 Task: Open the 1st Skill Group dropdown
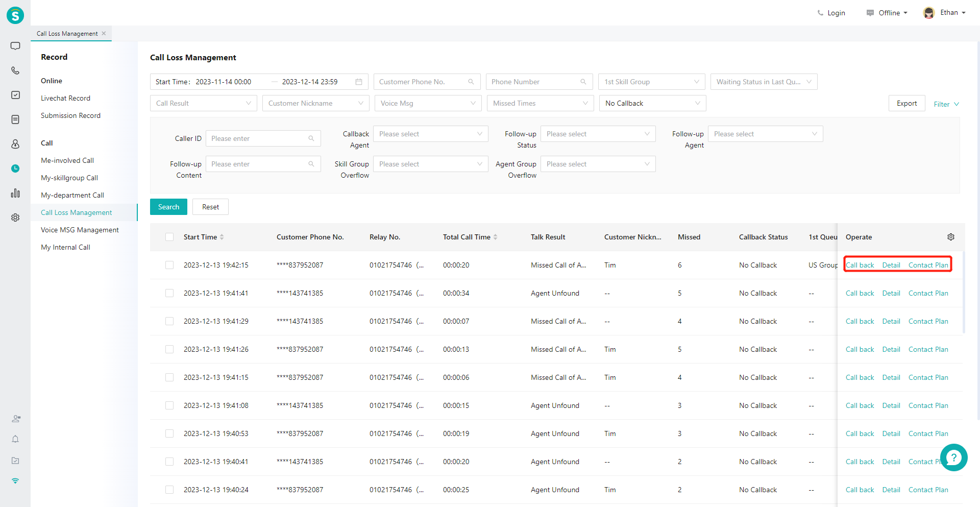pos(652,82)
